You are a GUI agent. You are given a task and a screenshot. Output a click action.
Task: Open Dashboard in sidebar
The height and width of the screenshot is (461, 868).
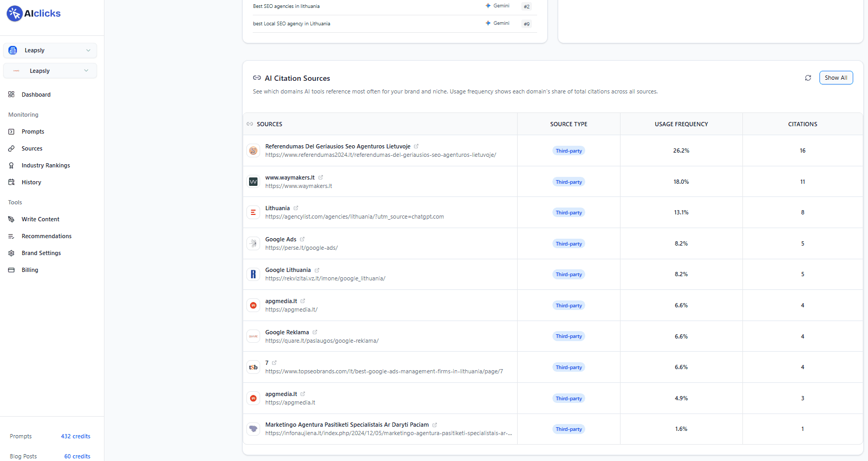coord(36,95)
